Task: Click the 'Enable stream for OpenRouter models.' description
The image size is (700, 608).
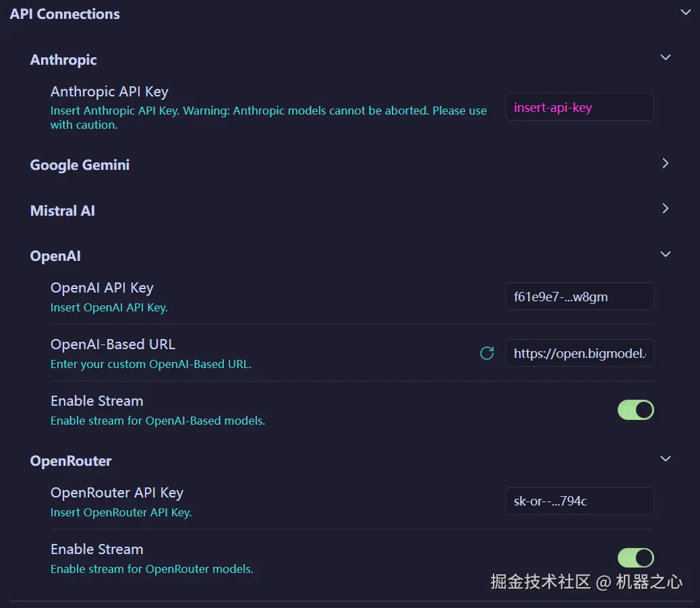Action: click(x=152, y=569)
